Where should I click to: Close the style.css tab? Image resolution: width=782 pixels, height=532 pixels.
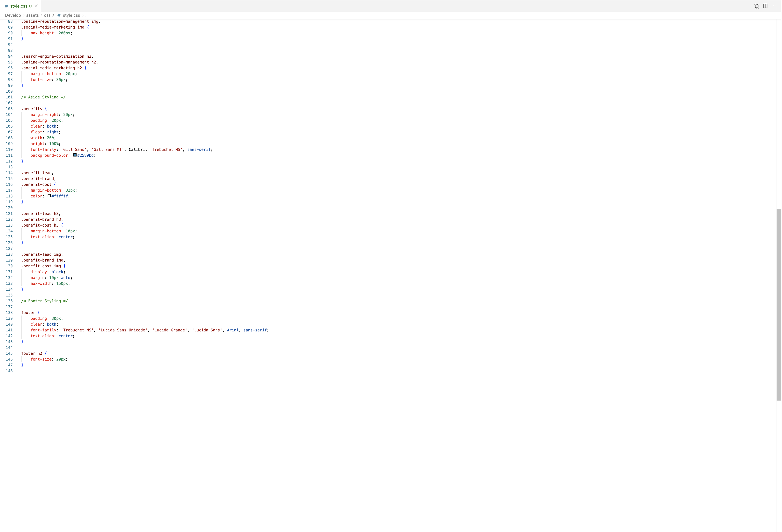pos(37,6)
